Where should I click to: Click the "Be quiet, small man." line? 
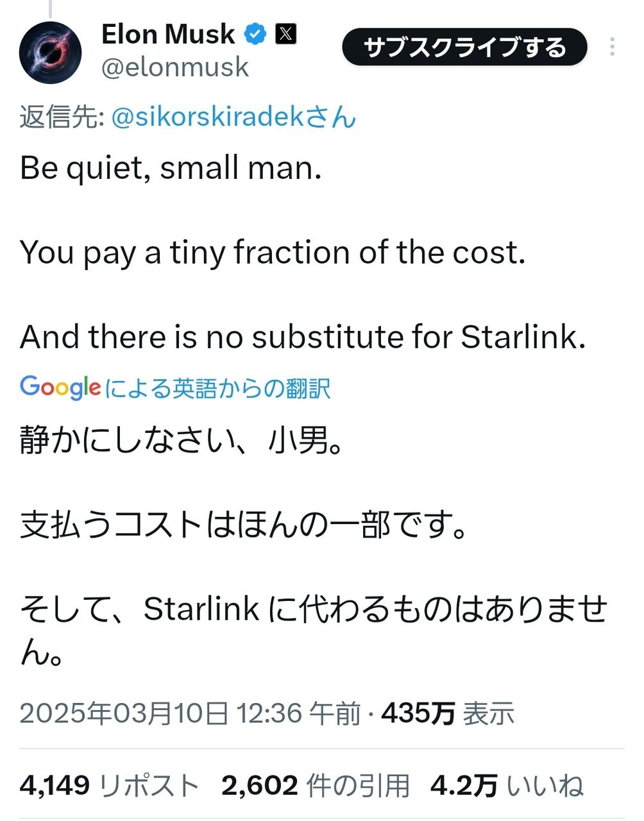pos(171,168)
